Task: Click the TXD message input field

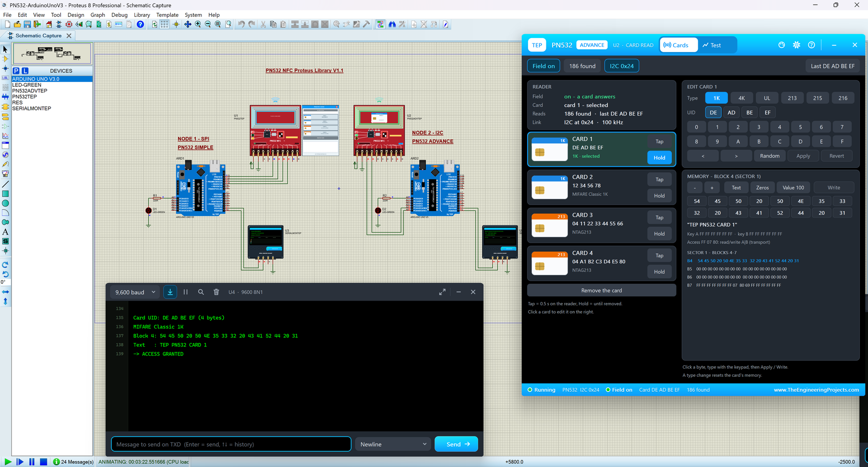Action: (x=231, y=444)
